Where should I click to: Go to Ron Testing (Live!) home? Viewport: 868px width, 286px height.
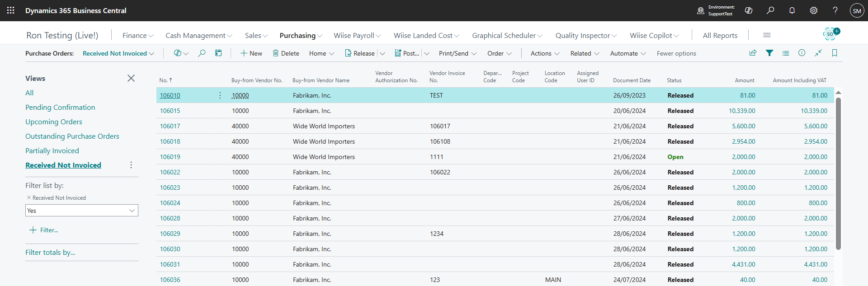62,35
